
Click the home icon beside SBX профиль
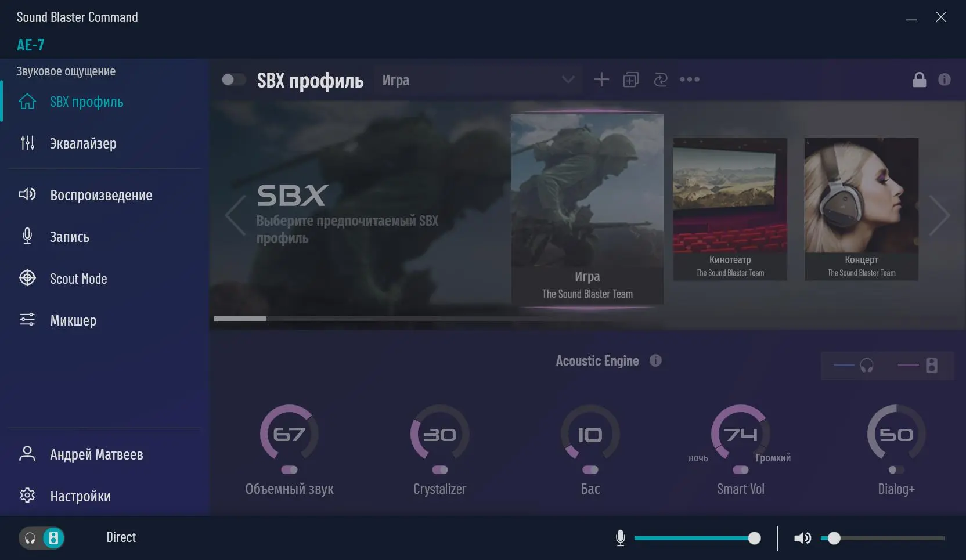pos(27,102)
